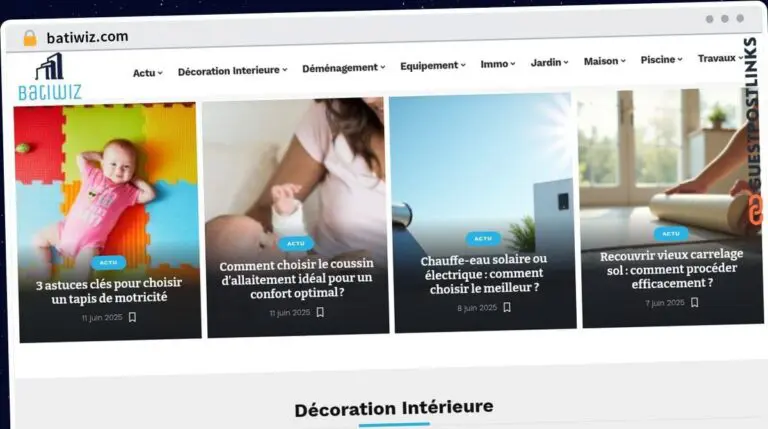Open article '3 astuces clés pour choisir un tapis'
Viewport: 768px width, 429px height.
pos(109,290)
